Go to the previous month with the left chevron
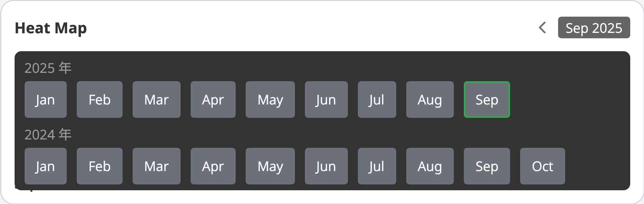The image size is (644, 204). point(542,28)
